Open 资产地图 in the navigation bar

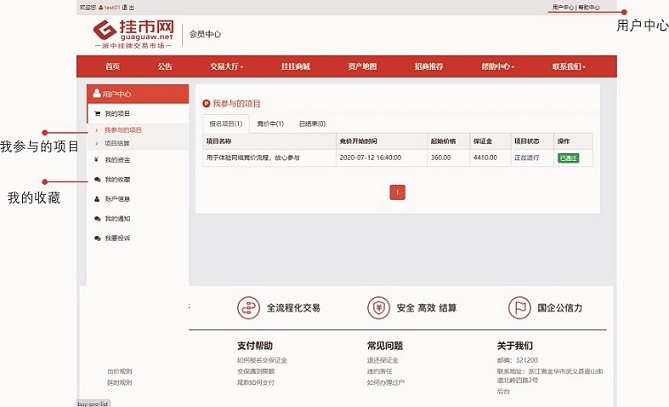[362, 67]
